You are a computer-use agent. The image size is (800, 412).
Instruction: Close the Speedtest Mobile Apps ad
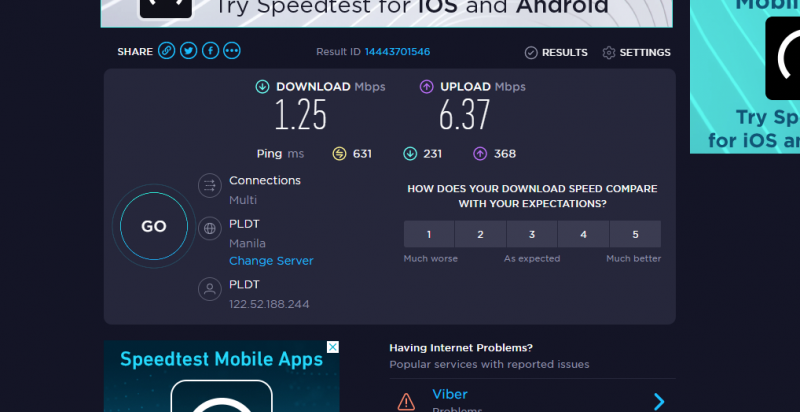pyautogui.click(x=333, y=347)
